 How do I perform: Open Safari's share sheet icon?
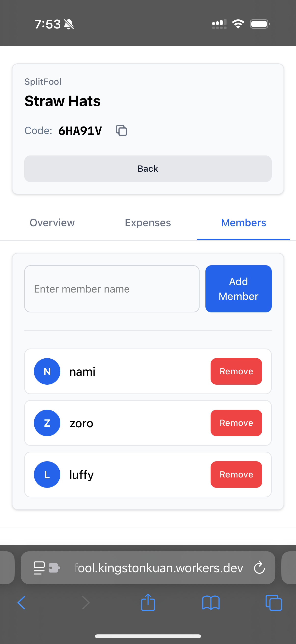pyautogui.click(x=148, y=602)
